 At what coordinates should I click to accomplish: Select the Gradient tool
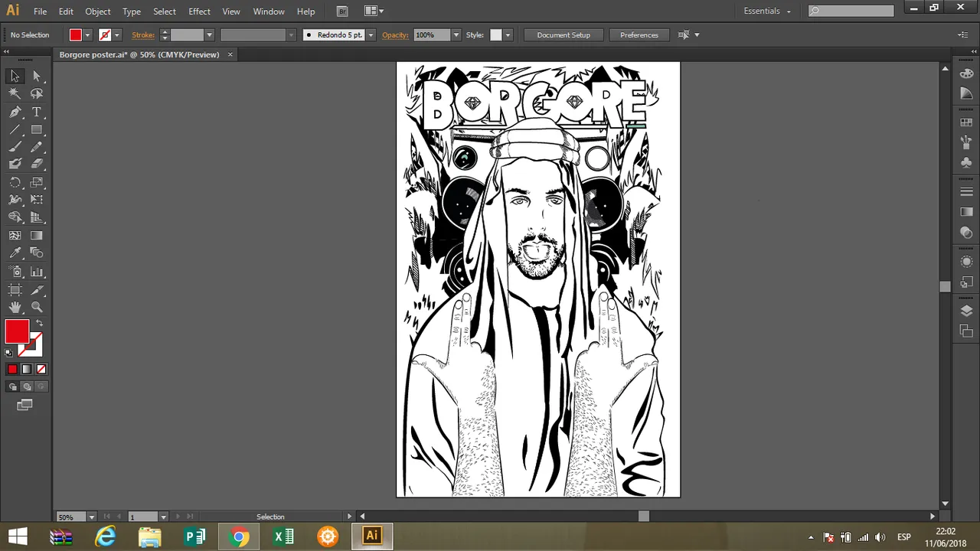pyautogui.click(x=37, y=236)
